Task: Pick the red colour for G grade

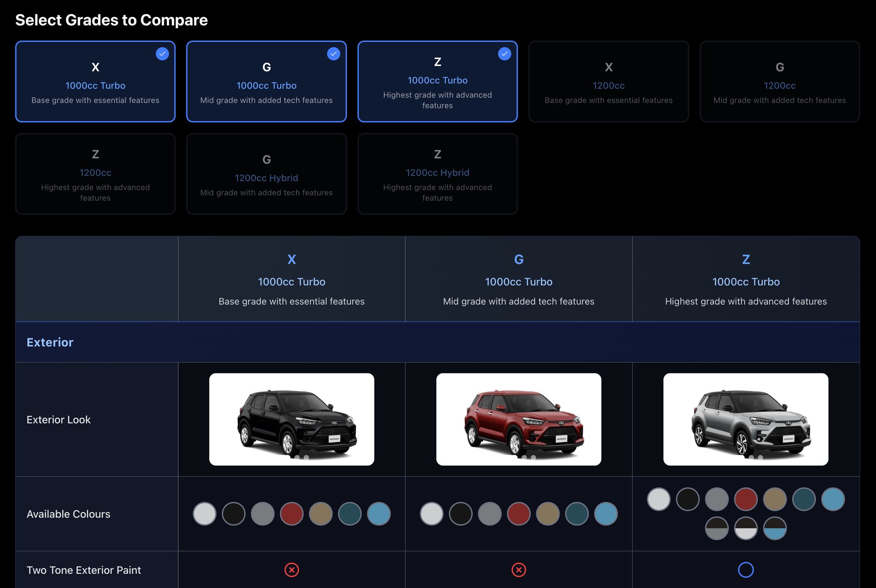Action: [x=519, y=514]
